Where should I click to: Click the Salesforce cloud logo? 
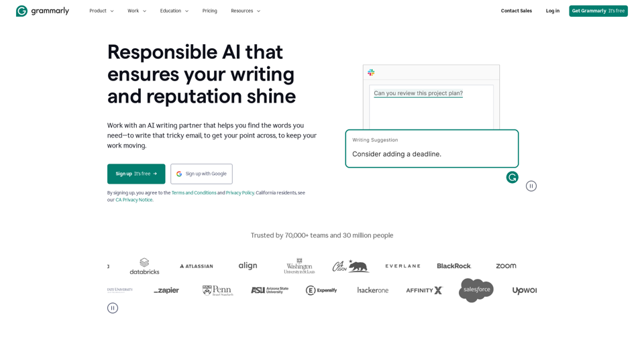click(x=476, y=290)
